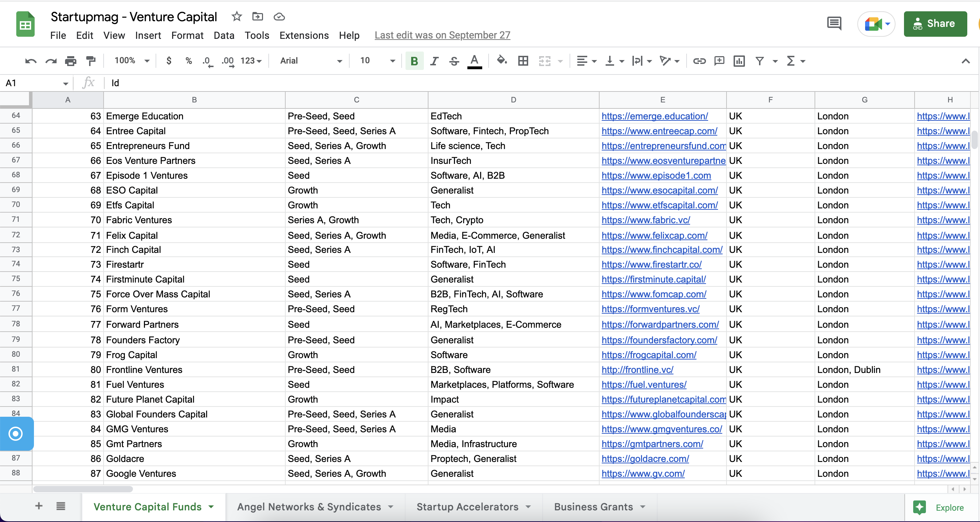This screenshot has width=980, height=522.
Task: Open the text color picker
Action: (474, 61)
